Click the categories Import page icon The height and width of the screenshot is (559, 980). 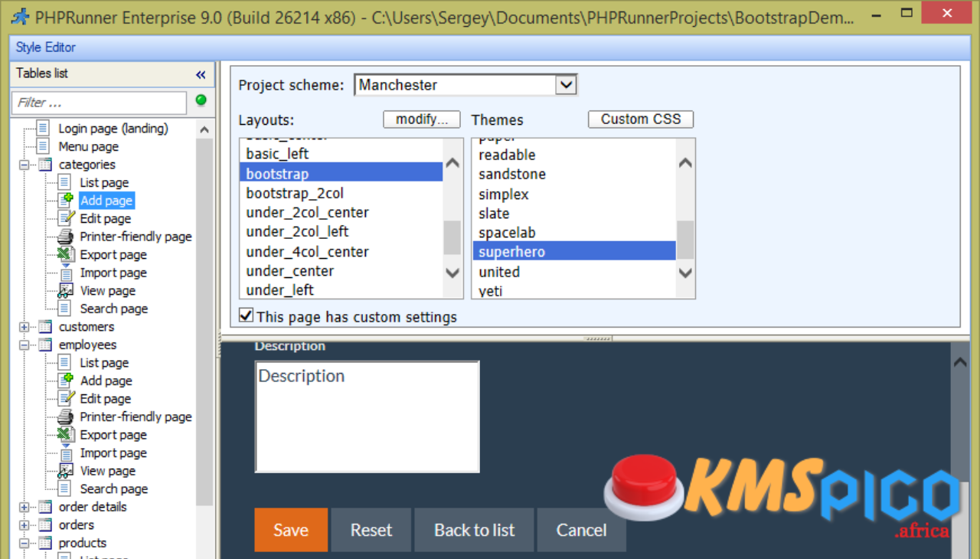point(65,273)
